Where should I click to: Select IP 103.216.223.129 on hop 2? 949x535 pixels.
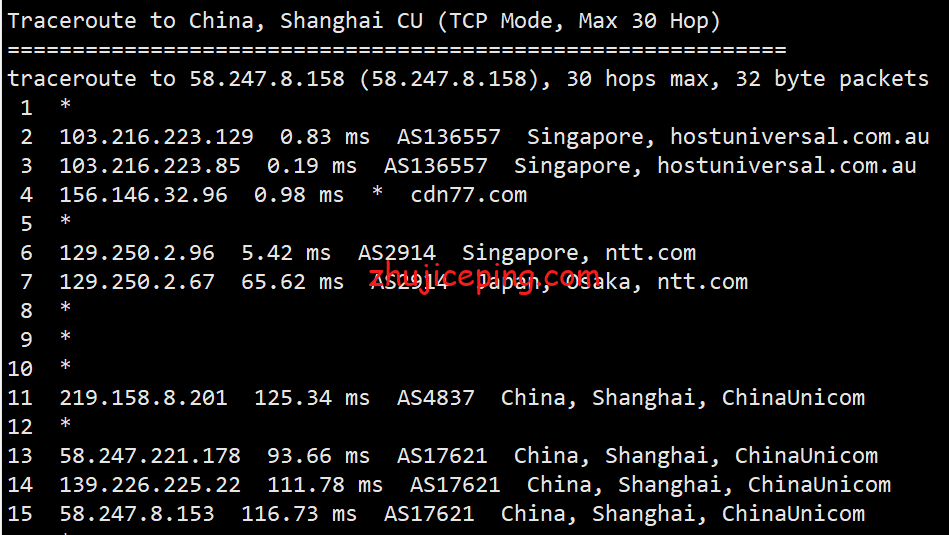pyautogui.click(x=156, y=137)
